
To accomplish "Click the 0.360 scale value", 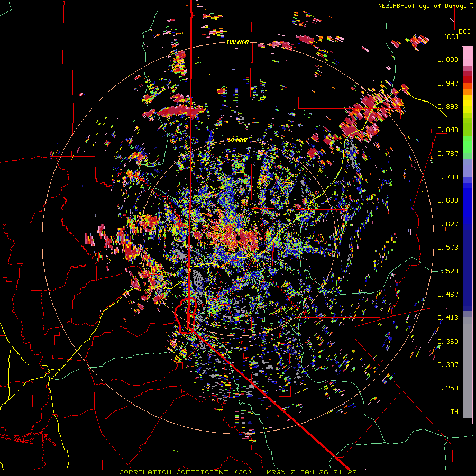I will point(448,342).
